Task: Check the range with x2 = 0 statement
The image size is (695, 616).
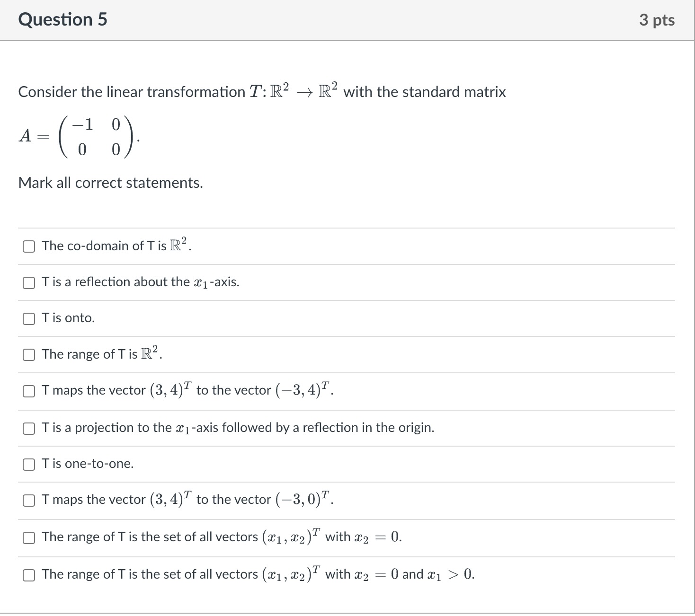Action: coord(29,537)
